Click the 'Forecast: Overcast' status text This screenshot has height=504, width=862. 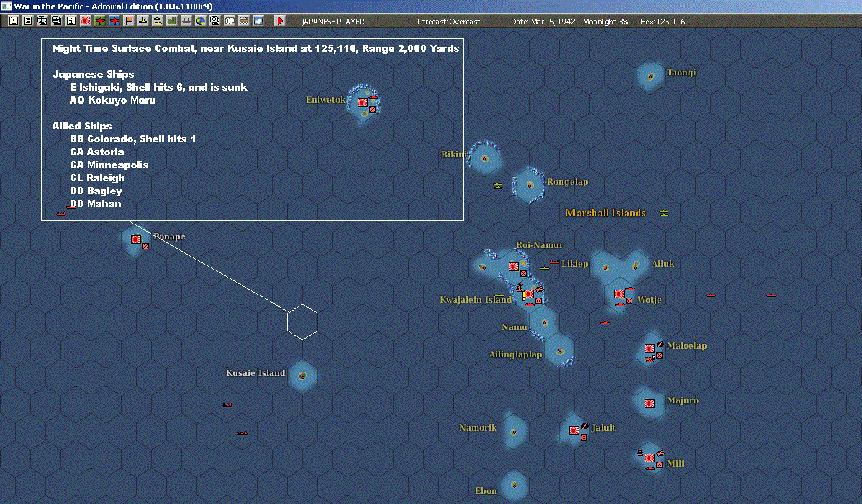448,22
